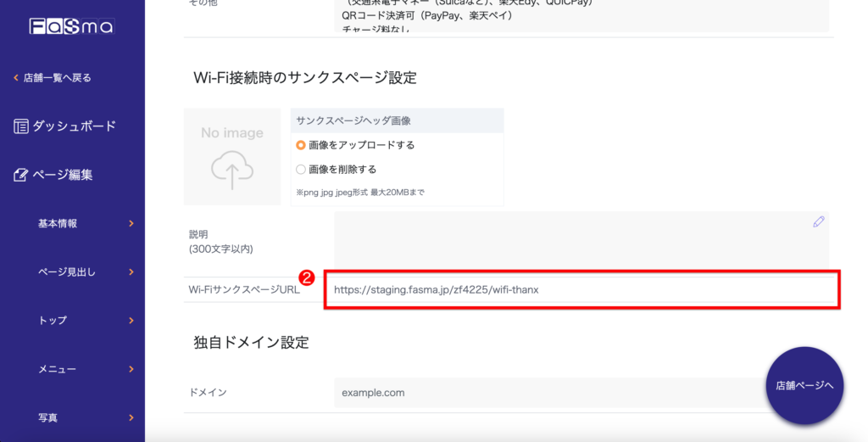Click the 説明 description text area
868x442 pixels.
(568, 240)
